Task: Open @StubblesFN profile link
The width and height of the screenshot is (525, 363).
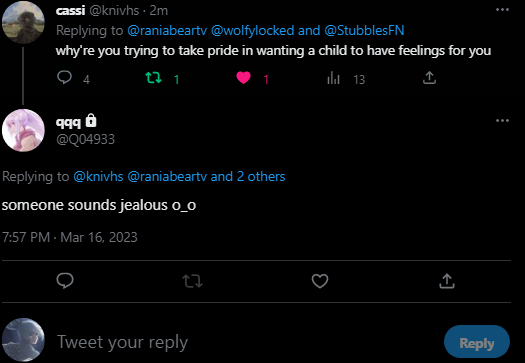Action: tap(364, 30)
